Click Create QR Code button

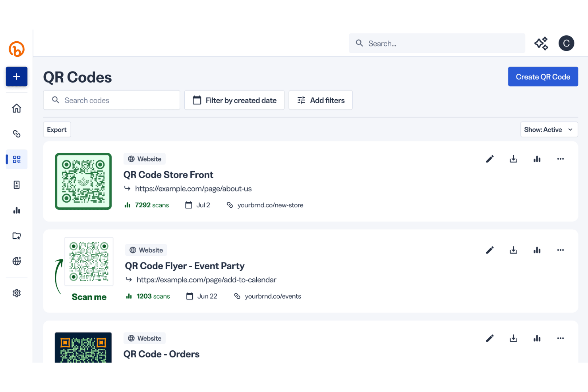pyautogui.click(x=543, y=77)
